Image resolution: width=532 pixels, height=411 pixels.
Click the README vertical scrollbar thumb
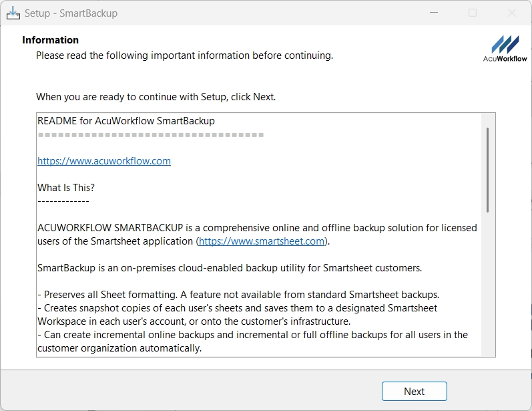click(x=488, y=170)
